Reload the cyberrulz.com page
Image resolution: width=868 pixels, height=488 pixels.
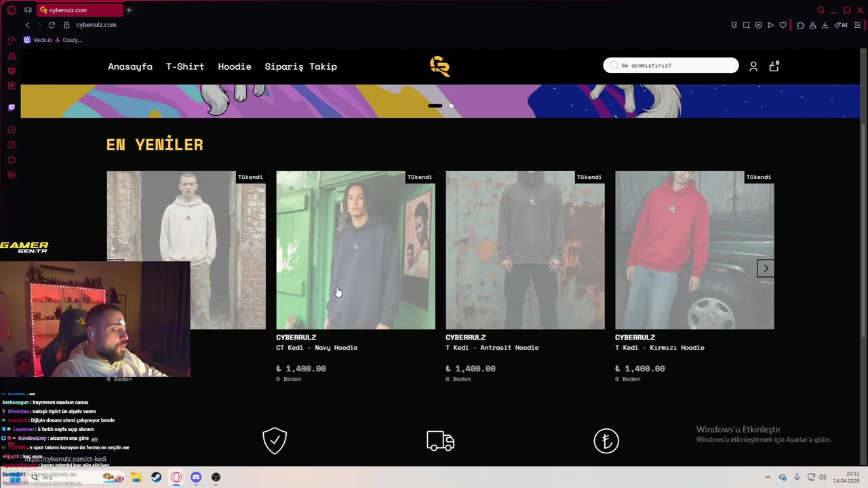(x=52, y=25)
